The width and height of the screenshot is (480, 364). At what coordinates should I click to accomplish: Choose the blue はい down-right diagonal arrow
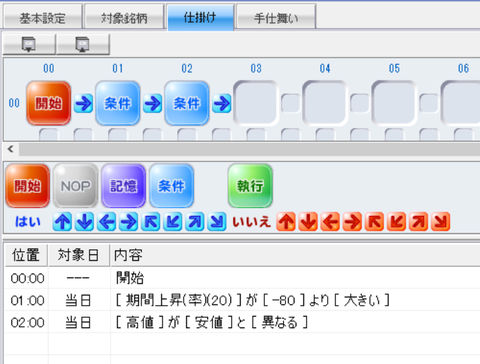pyautogui.click(x=217, y=222)
